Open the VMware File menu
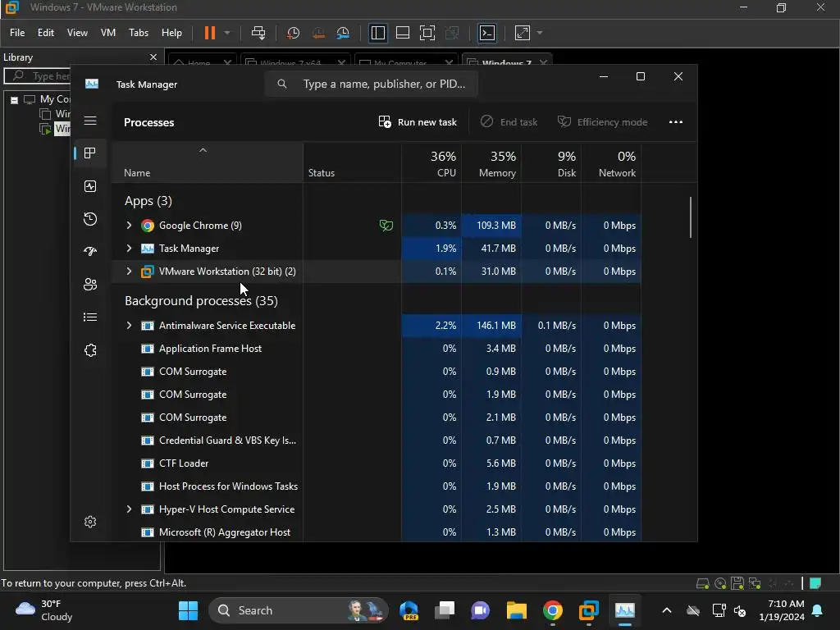840x630 pixels. click(17, 33)
